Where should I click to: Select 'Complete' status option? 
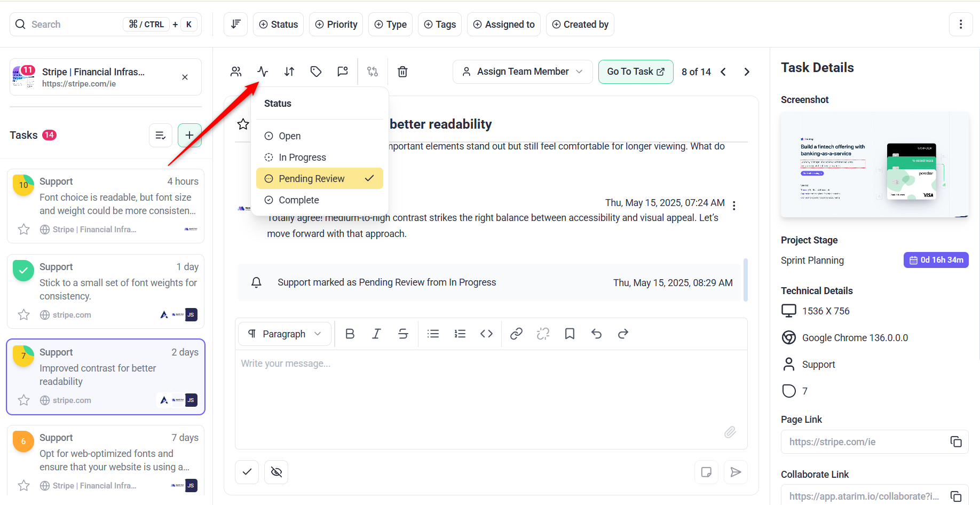[x=299, y=200]
